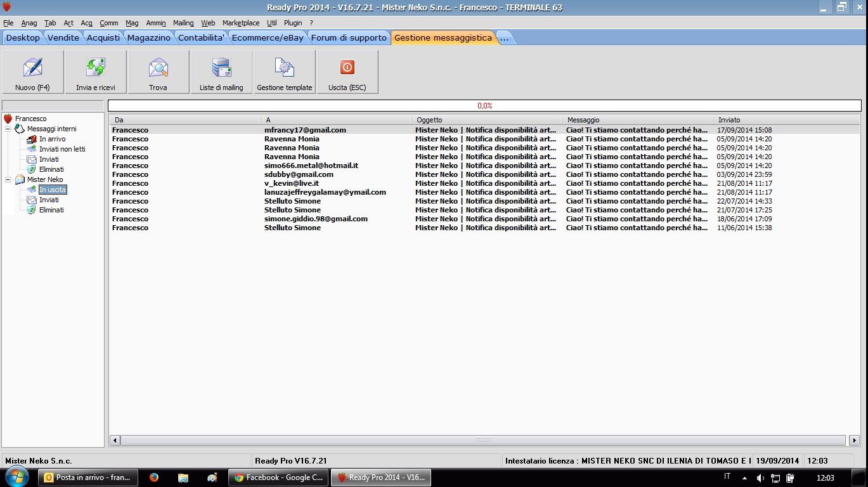Show hidden system tray icons
The height and width of the screenshot is (487, 868).
744,477
